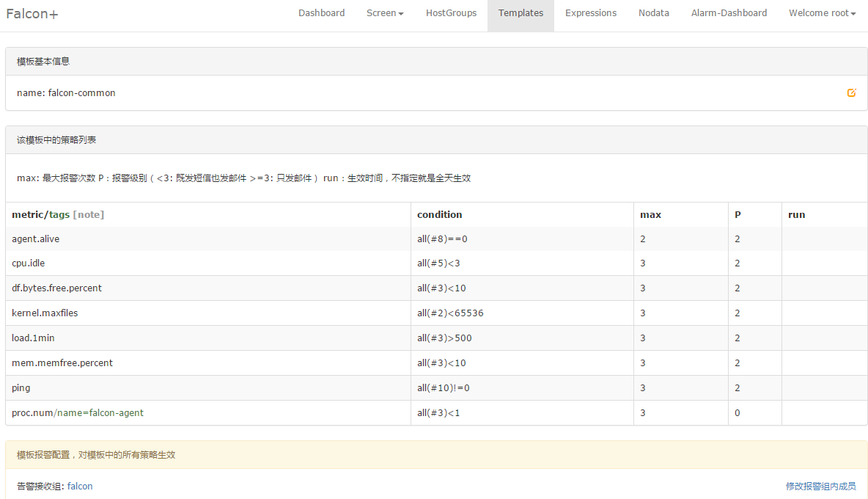The width and height of the screenshot is (868, 499).
Task: Select the ping strategy row
Action: pyautogui.click(x=21, y=388)
